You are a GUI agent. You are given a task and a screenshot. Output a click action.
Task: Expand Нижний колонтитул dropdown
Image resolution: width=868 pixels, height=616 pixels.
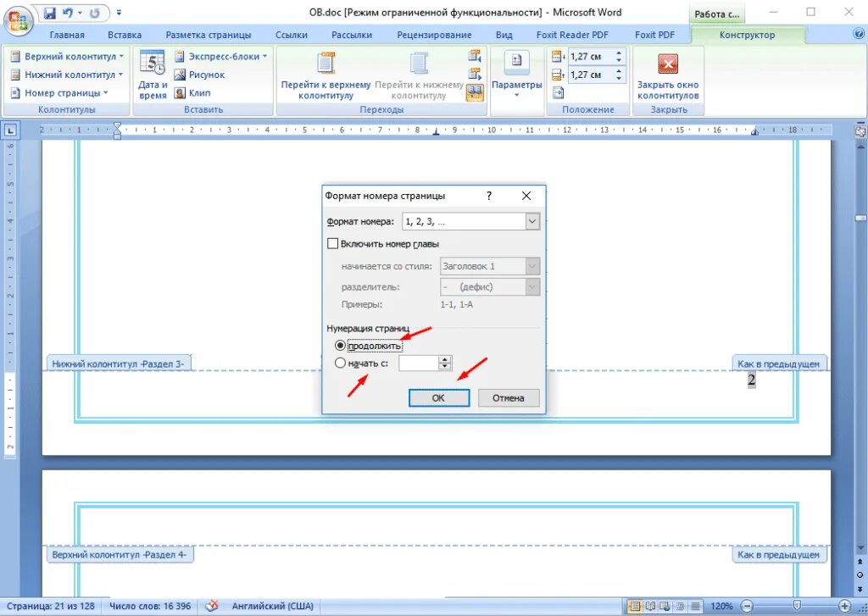pyautogui.click(x=66, y=75)
